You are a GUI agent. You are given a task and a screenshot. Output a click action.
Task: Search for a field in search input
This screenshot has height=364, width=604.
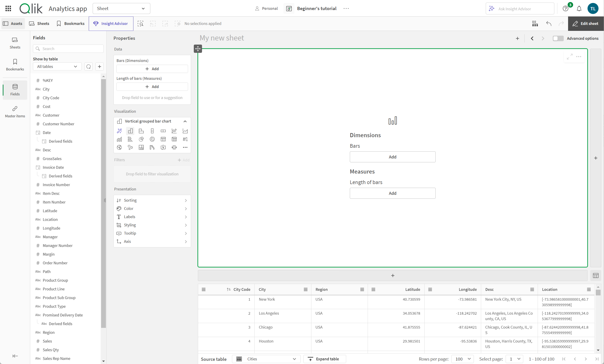tap(68, 48)
